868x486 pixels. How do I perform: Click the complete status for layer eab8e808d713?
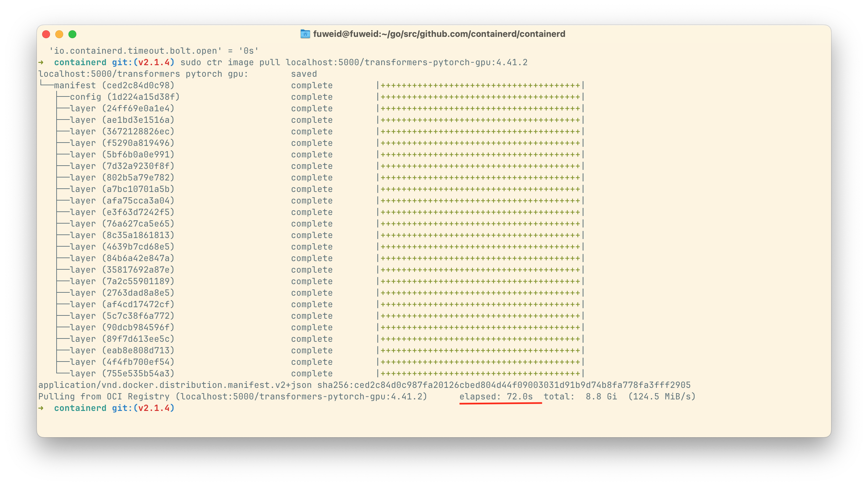(312, 350)
